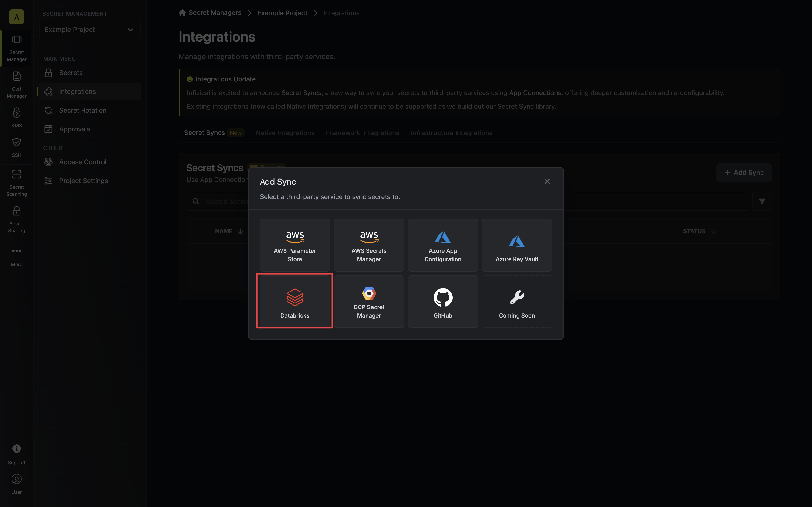Screen dimensions: 812x507
Task: Open the filter options funnel
Action: click(762, 201)
